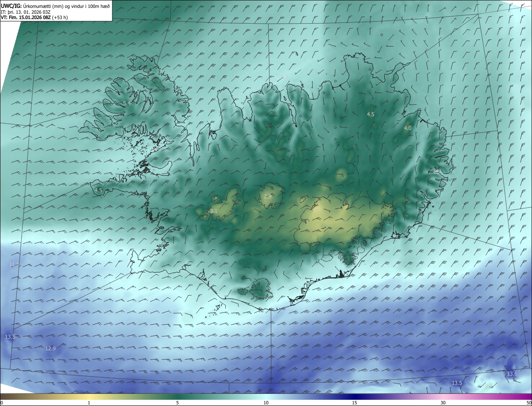This screenshot has width=532, height=406.
Task: Click the 2.9 value label on the central glacier
Action: (268, 196)
